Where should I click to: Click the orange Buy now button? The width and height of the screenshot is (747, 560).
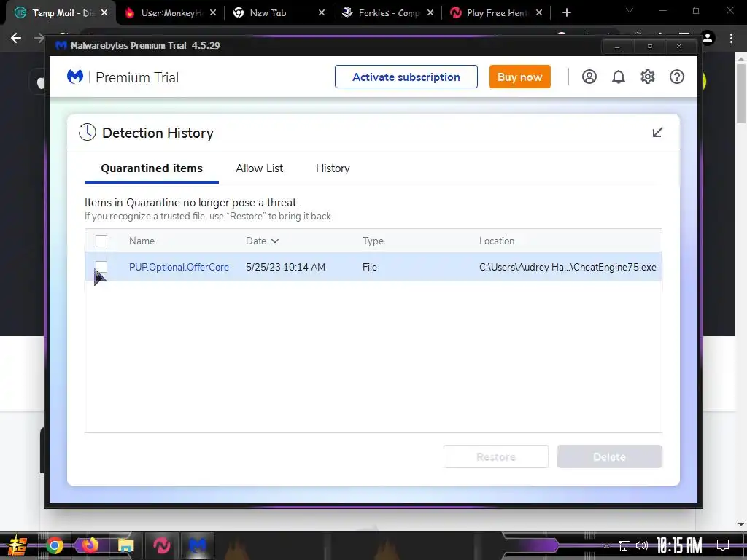(x=519, y=77)
